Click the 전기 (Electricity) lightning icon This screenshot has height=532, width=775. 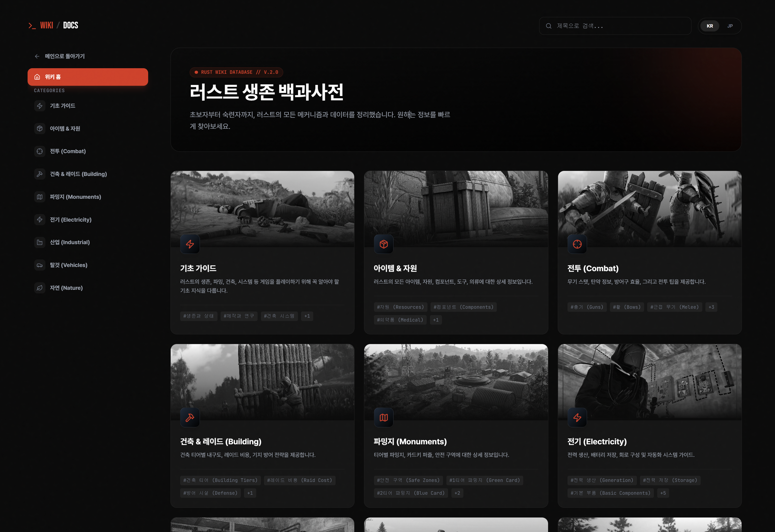click(40, 219)
